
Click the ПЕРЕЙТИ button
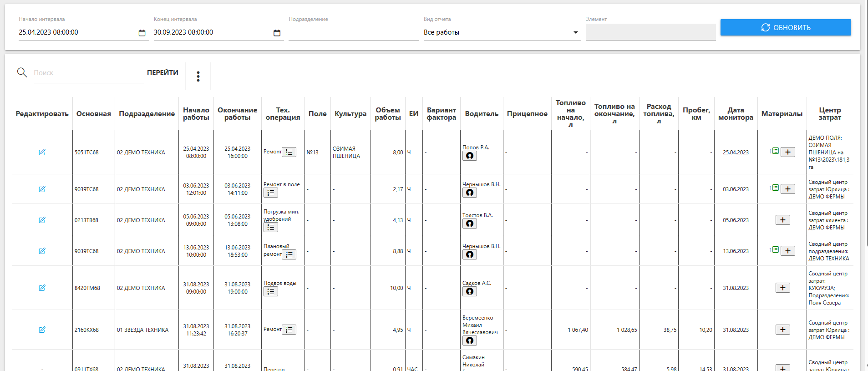pos(162,73)
